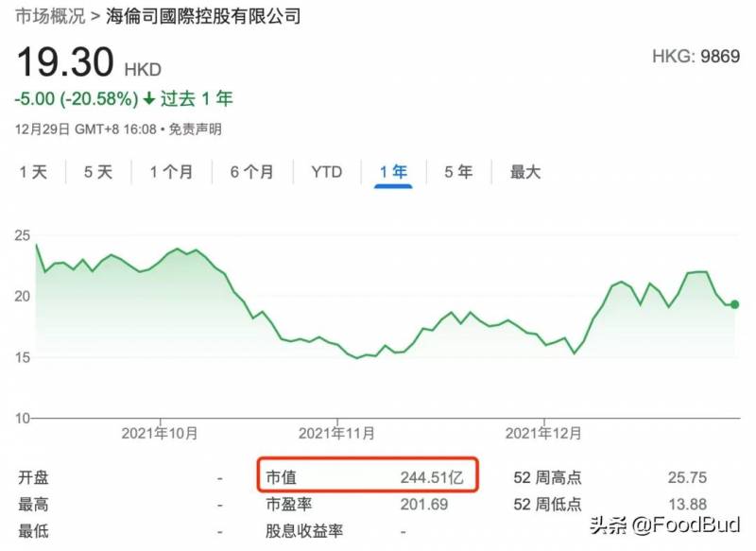756x551 pixels.
Task: Select the 1 年 time range tab
Action: click(x=393, y=172)
